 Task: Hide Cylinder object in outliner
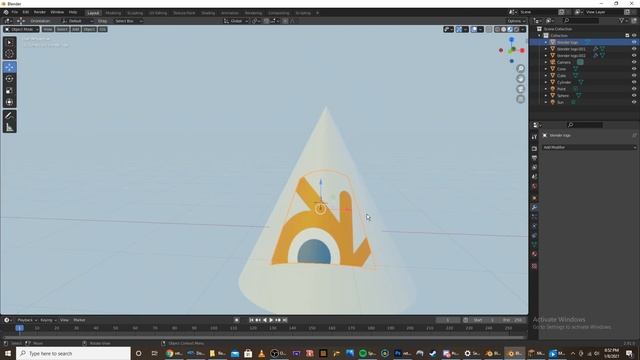point(634,82)
